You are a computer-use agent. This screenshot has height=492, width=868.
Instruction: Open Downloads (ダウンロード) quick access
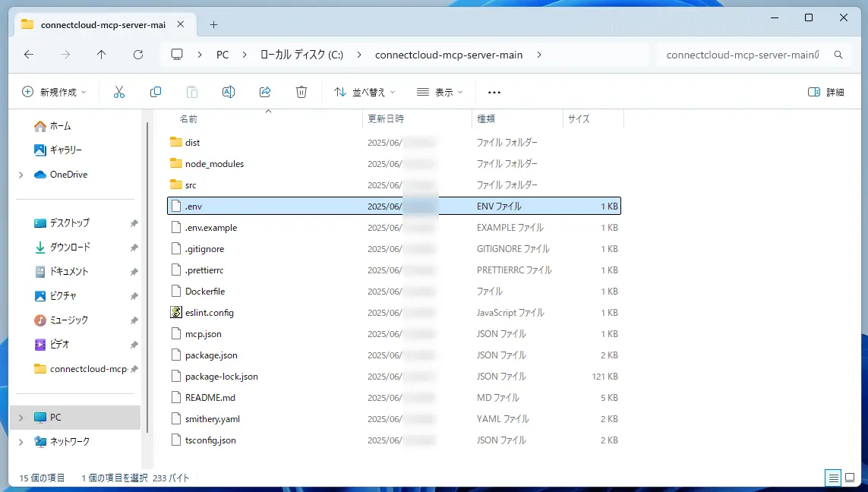click(62, 248)
